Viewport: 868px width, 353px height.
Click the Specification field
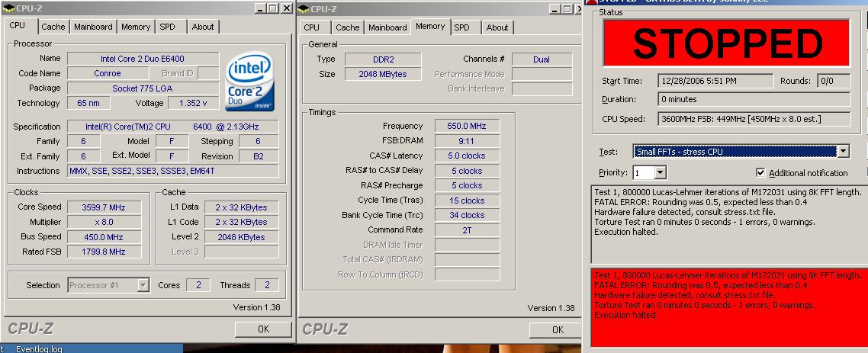pos(172,127)
